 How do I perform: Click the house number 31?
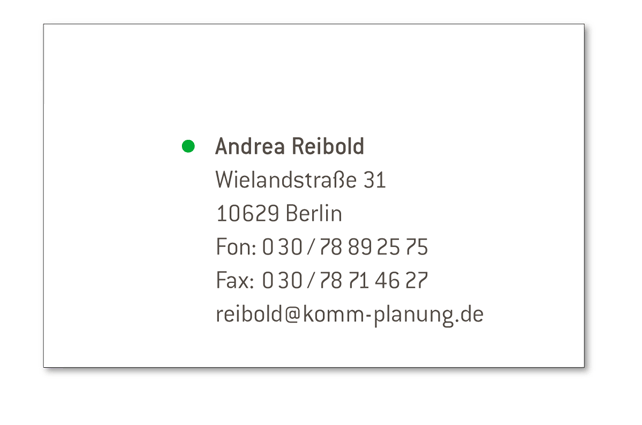pyautogui.click(x=375, y=181)
